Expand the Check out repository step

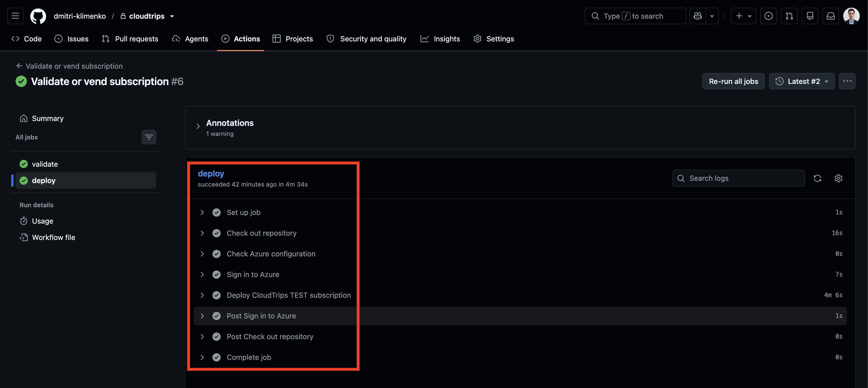[520, 233]
